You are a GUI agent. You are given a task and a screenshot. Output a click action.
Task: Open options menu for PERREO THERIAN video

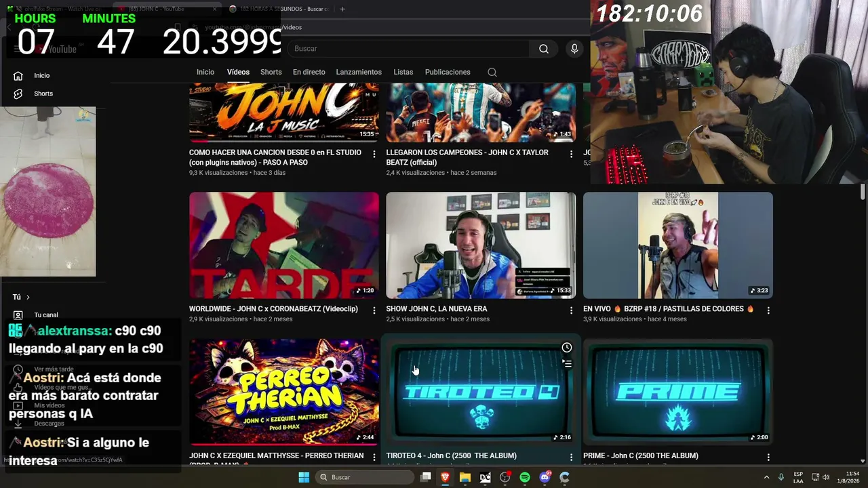(x=374, y=457)
